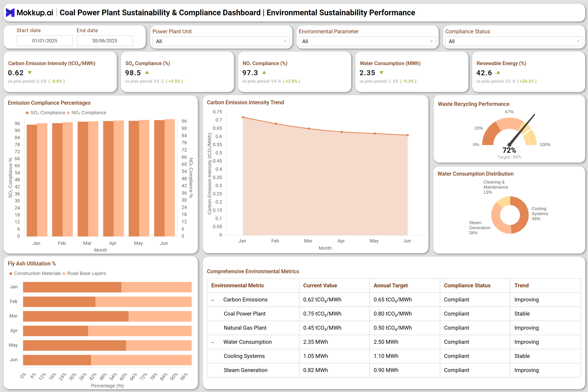Click the Jun NOx compliance bar
This screenshot has width=588, height=392.
(170, 178)
